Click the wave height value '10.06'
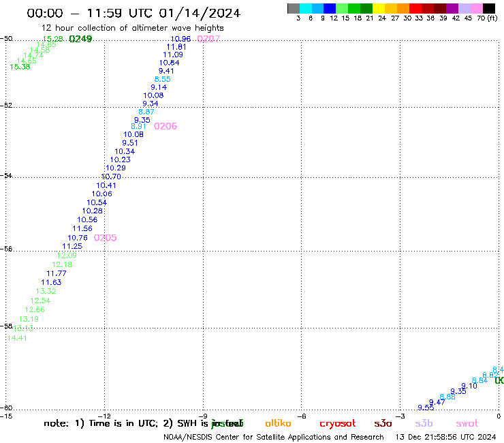Screen dimensions: 504x443 coord(102,194)
